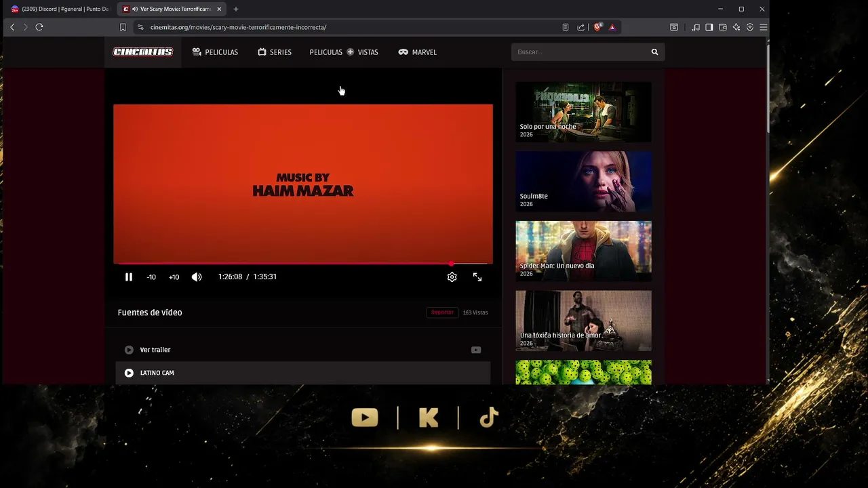Open Spider-Man: Un nuevo día thumbnail
Viewport: 868px width, 488px height.
point(583,251)
